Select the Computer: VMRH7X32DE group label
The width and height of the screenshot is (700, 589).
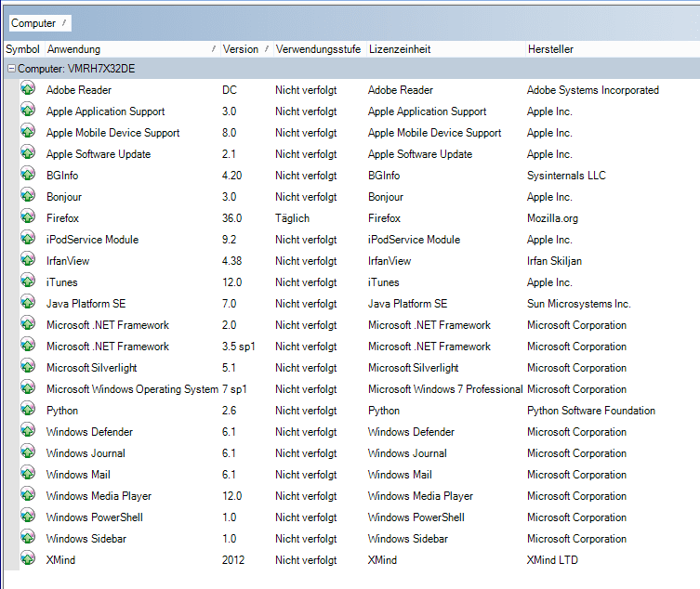tap(76, 69)
